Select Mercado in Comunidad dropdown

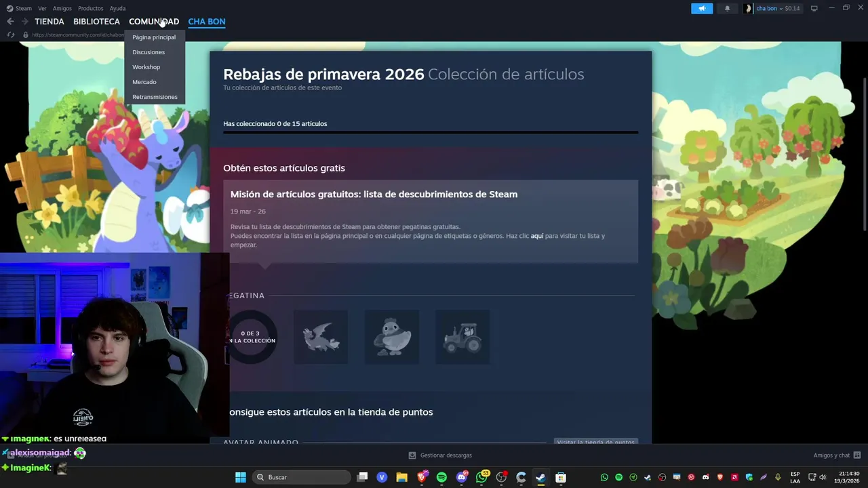point(144,82)
